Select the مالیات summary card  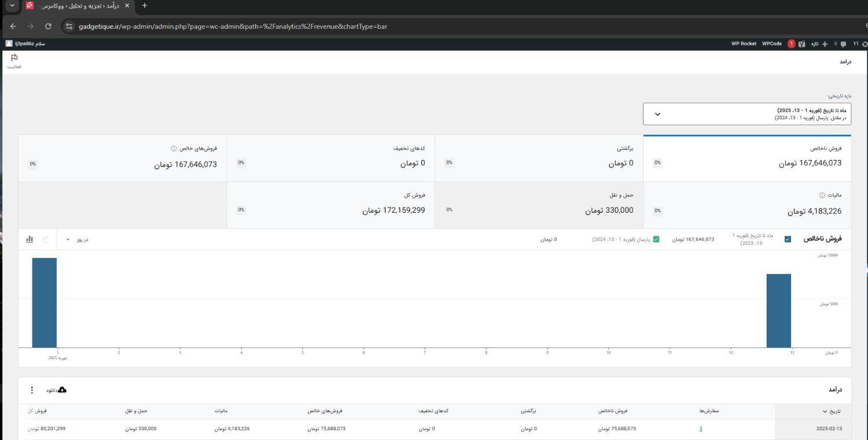point(747,205)
